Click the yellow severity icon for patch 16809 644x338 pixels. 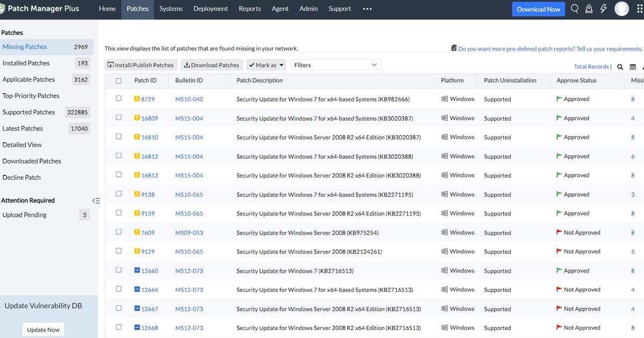click(137, 118)
